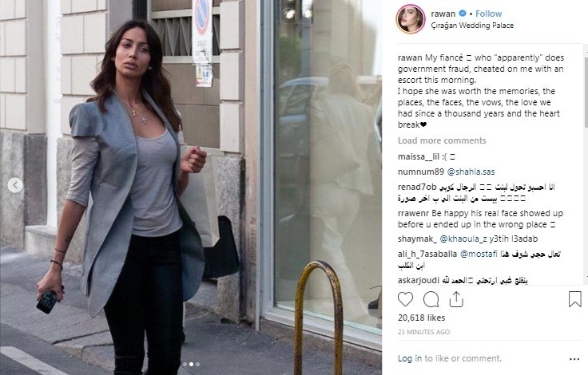Screen dimensions: 588x375
Task: Follow the rawan account
Action: coord(489,14)
